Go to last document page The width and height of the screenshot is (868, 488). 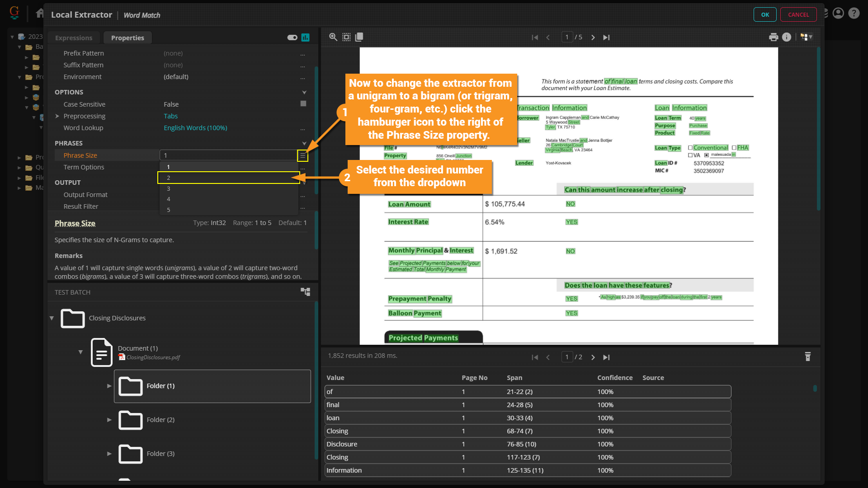(x=606, y=38)
